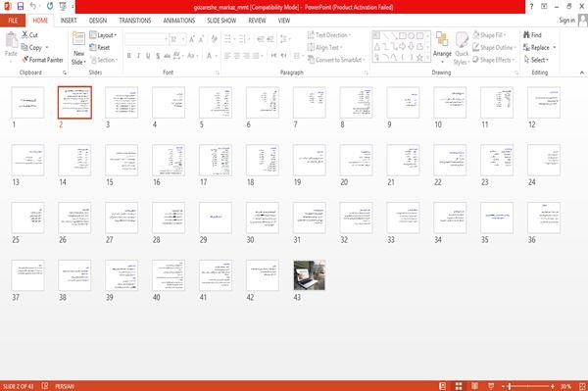This screenshot has width=588, height=391.
Task: Click the Undo arrow icon
Action: click(x=33, y=7)
